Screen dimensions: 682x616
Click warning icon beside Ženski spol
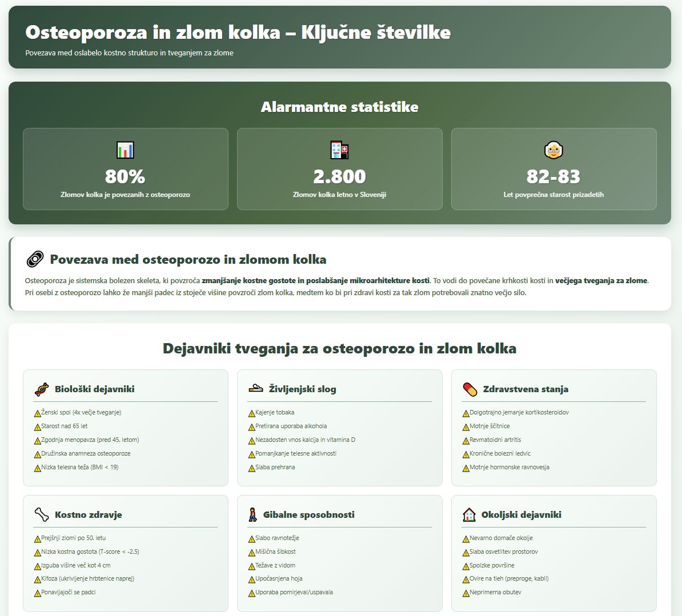[37, 413]
